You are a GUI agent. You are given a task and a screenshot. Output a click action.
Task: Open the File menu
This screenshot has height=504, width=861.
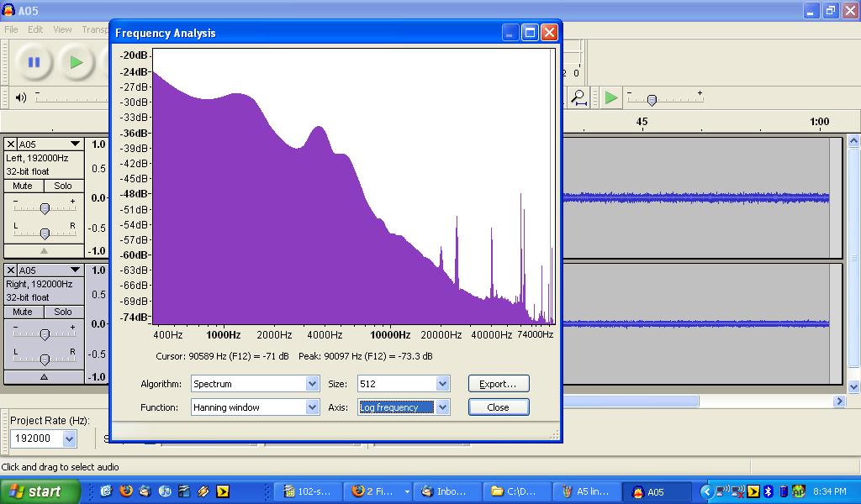[x=11, y=29]
